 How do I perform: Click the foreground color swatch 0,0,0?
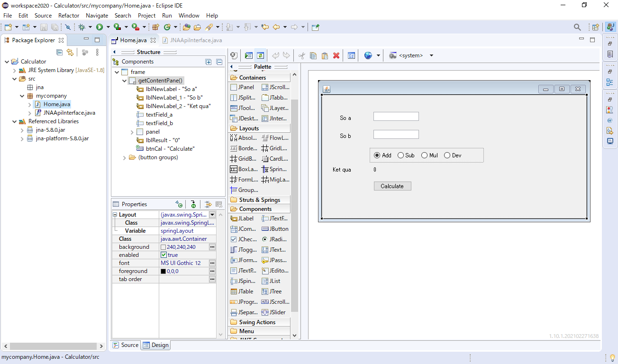click(164, 271)
